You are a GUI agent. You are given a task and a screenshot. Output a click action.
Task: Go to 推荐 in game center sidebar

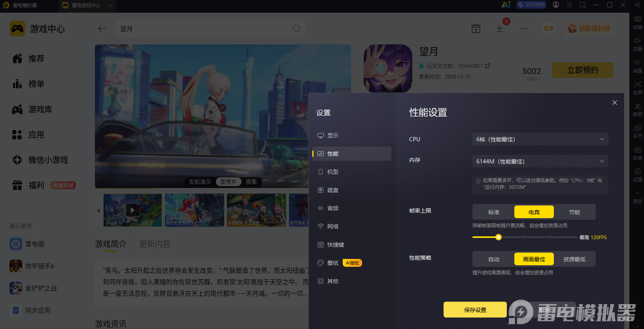[28, 59]
